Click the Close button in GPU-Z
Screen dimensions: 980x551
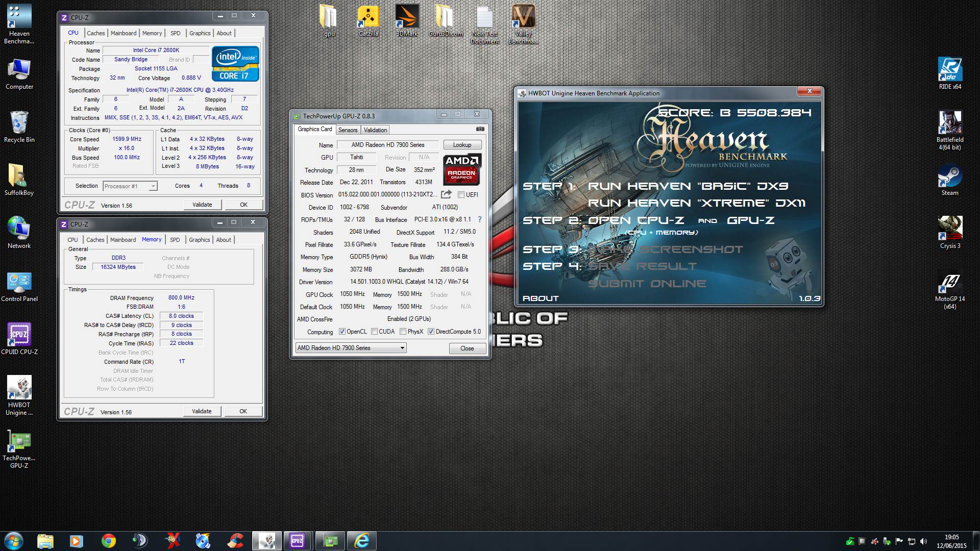[467, 348]
